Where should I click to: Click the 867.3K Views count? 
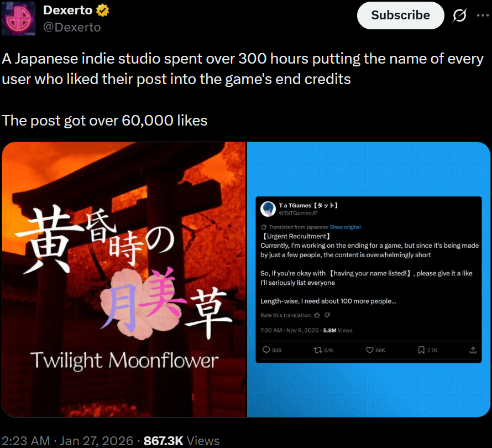click(181, 441)
